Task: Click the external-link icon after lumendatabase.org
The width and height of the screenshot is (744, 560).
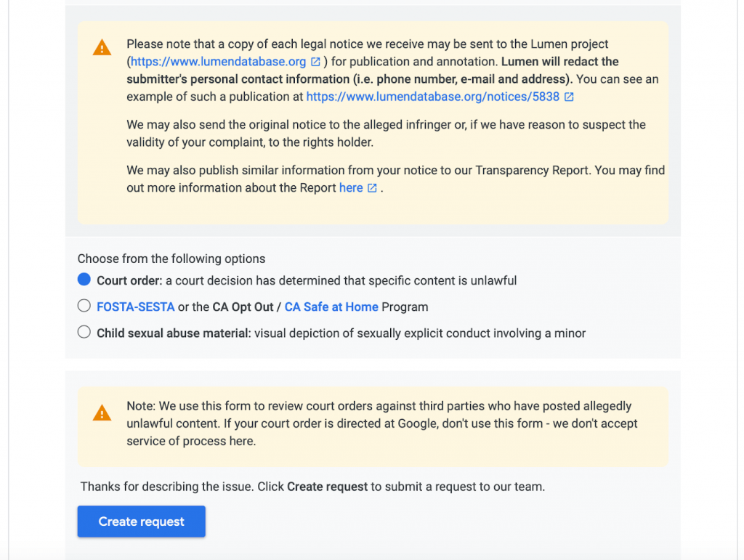Action: tap(315, 62)
